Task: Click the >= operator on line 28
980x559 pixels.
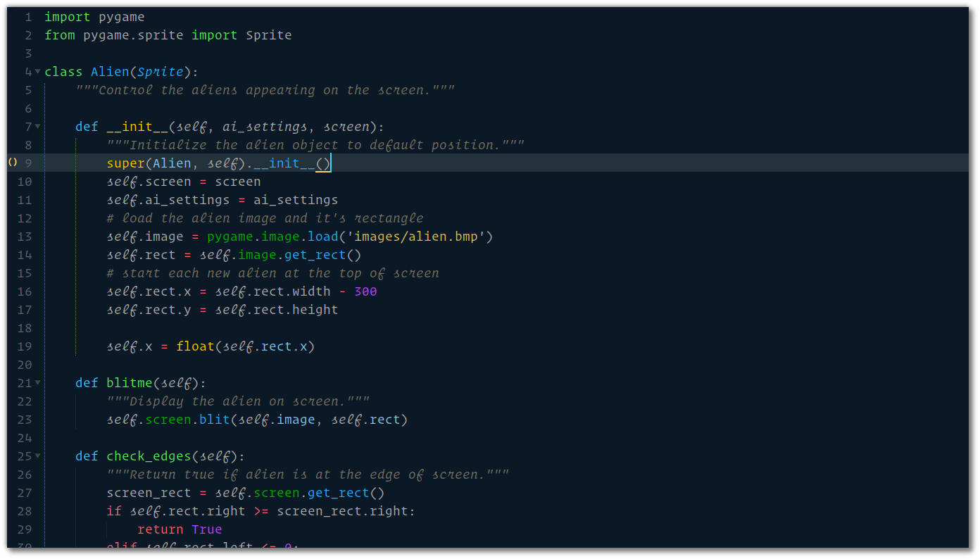Action: click(x=261, y=511)
